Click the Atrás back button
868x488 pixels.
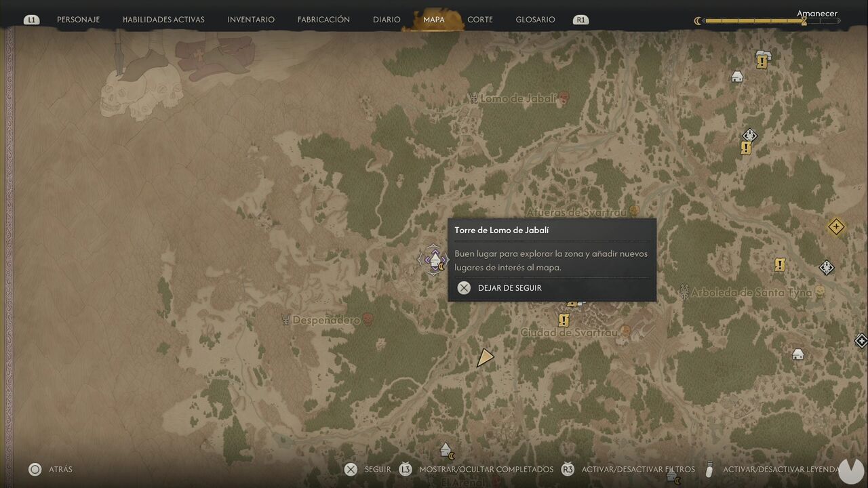pos(51,469)
